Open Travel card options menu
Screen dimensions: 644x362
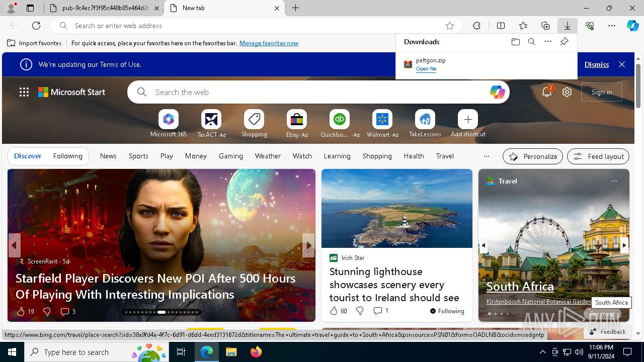tap(614, 181)
